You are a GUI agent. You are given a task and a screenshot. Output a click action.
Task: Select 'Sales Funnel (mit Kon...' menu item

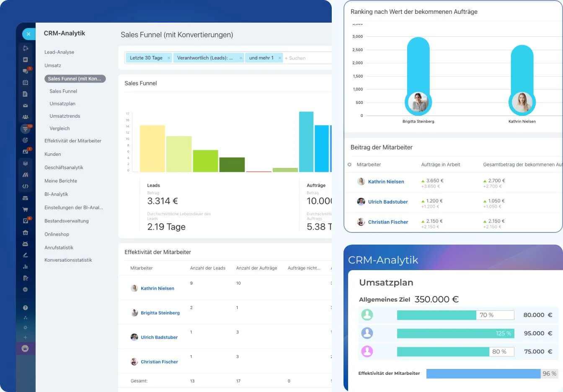(75, 79)
